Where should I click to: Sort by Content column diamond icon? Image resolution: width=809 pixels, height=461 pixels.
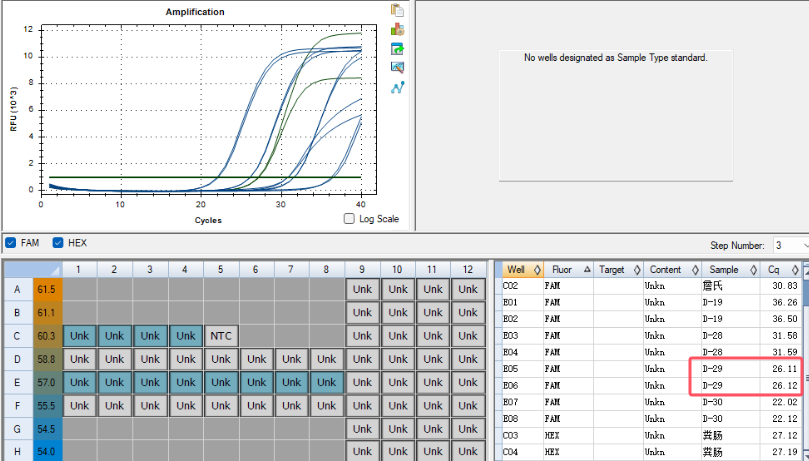pyautogui.click(x=695, y=270)
